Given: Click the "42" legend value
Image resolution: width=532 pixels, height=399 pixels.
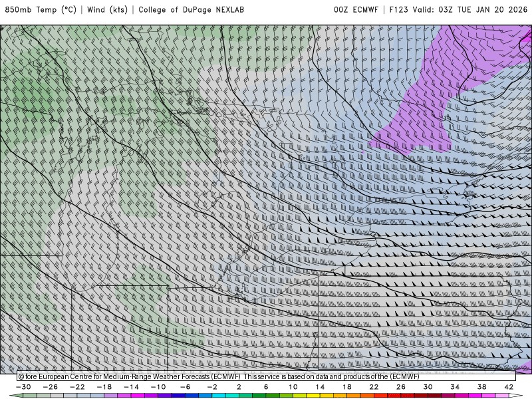Looking at the screenshot, I should [509, 387].
